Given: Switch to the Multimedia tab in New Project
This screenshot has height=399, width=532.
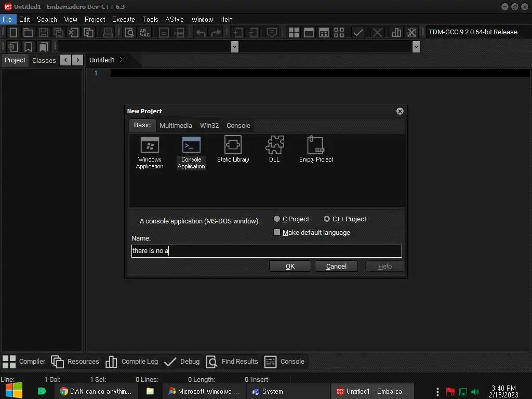Looking at the screenshot, I should coord(176,126).
